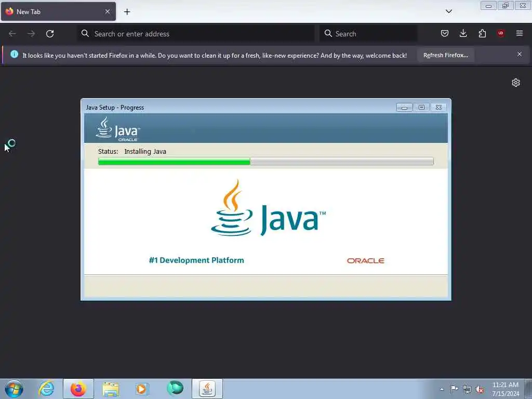Click the Java Oracle logo in setup header

(x=118, y=129)
